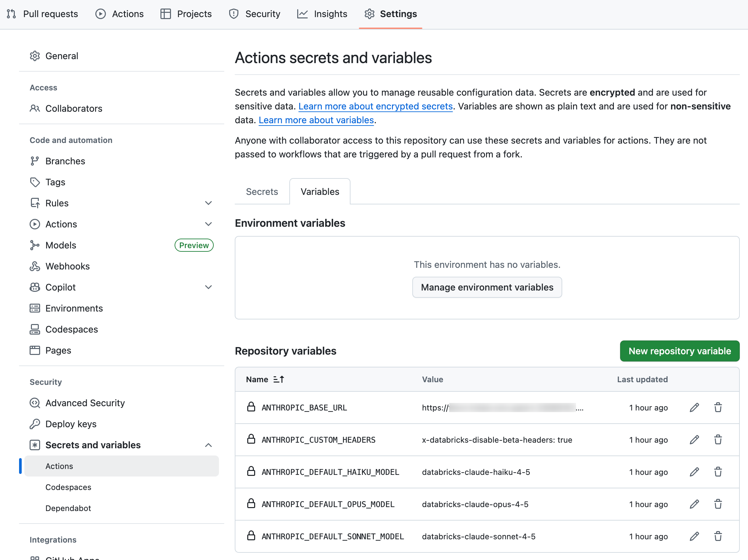This screenshot has height=560, width=748.
Task: Click Manage environment variables button
Action: (487, 287)
